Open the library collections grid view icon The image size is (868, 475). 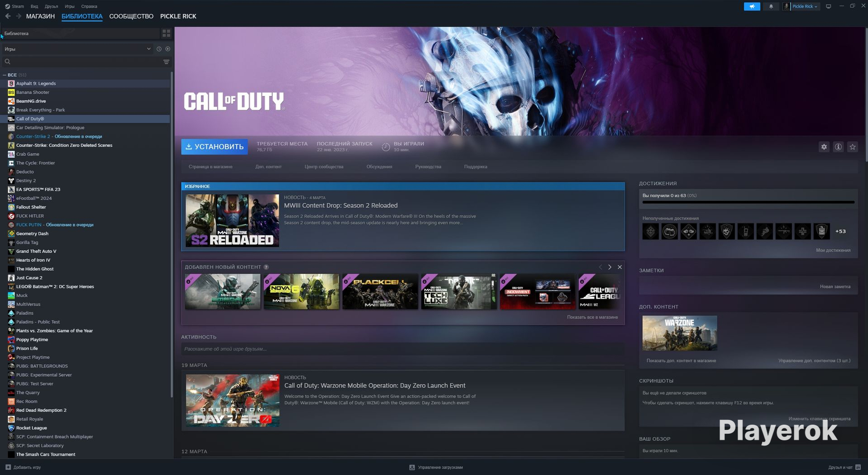[166, 33]
